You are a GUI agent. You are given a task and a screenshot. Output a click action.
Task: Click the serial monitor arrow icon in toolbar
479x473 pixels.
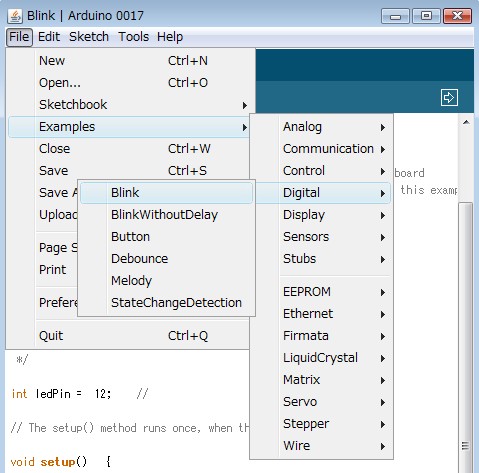(449, 97)
